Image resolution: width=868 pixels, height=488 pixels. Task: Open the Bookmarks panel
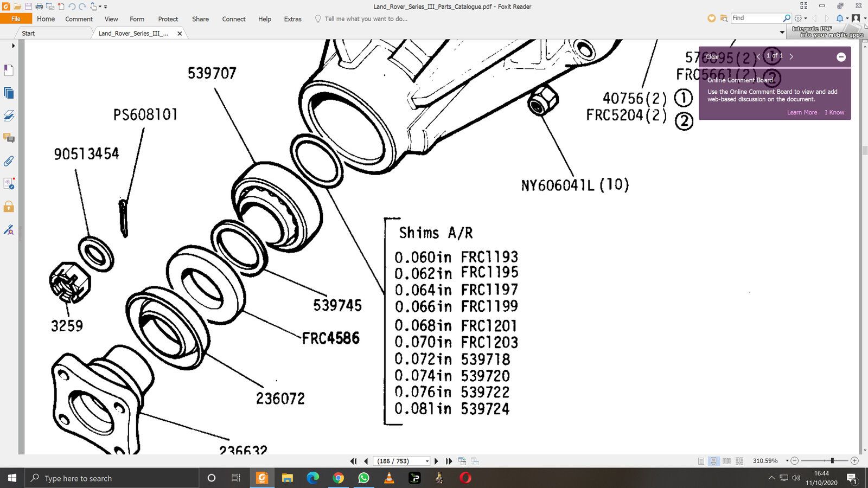[x=9, y=70]
